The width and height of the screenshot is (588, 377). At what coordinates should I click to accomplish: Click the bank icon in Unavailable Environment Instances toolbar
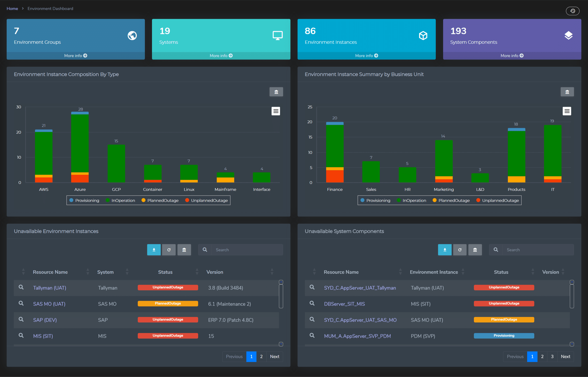pos(184,250)
